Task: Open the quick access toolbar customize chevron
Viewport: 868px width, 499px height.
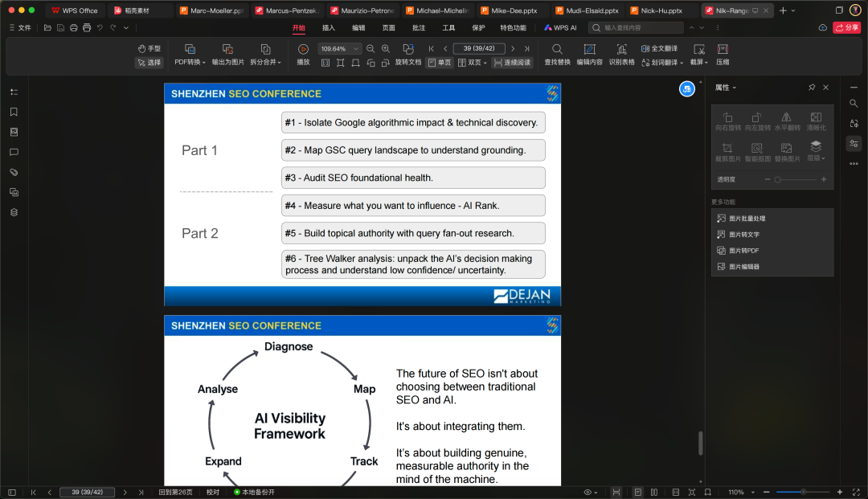Action: point(126,27)
